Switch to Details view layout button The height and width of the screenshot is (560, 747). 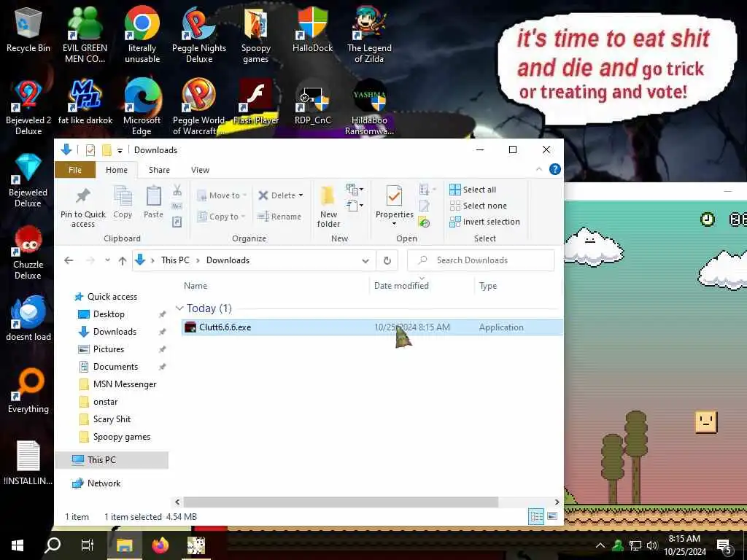click(536, 517)
